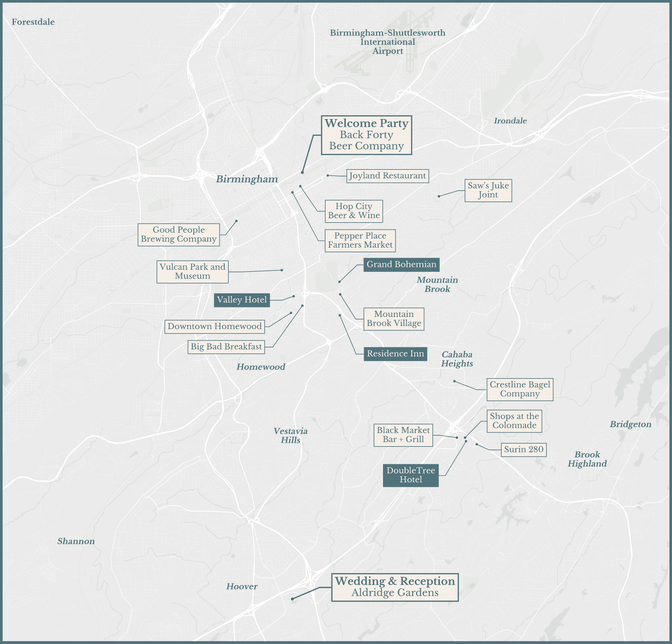
Task: Click the Big Bad Breakfast map dot
Action: click(x=302, y=306)
